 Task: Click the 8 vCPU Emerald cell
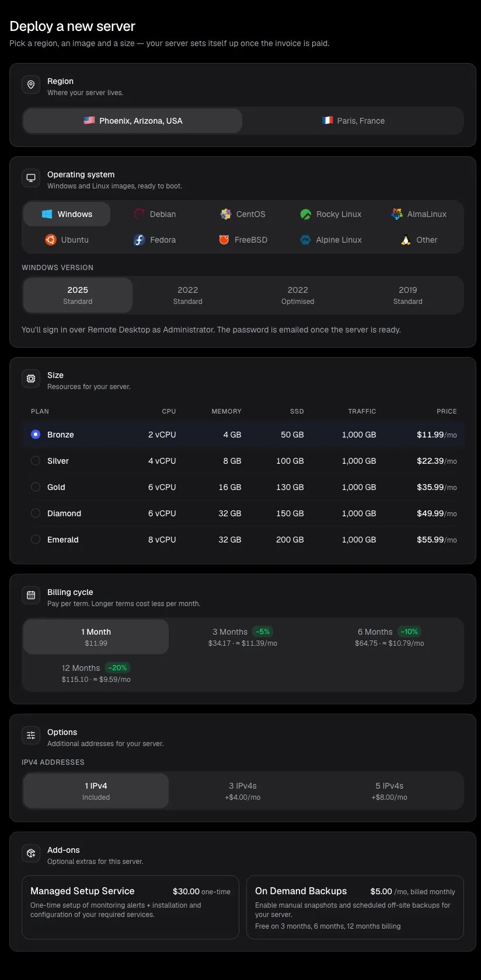pyautogui.click(x=162, y=540)
